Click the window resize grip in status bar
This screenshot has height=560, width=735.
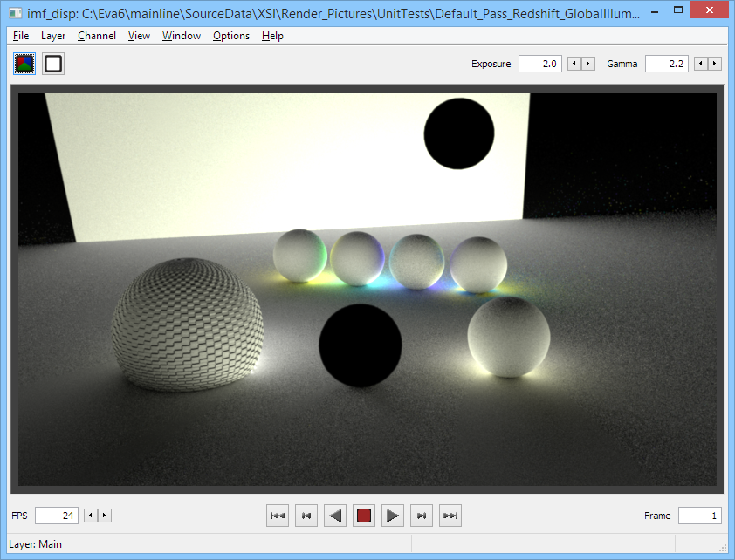(x=723, y=548)
